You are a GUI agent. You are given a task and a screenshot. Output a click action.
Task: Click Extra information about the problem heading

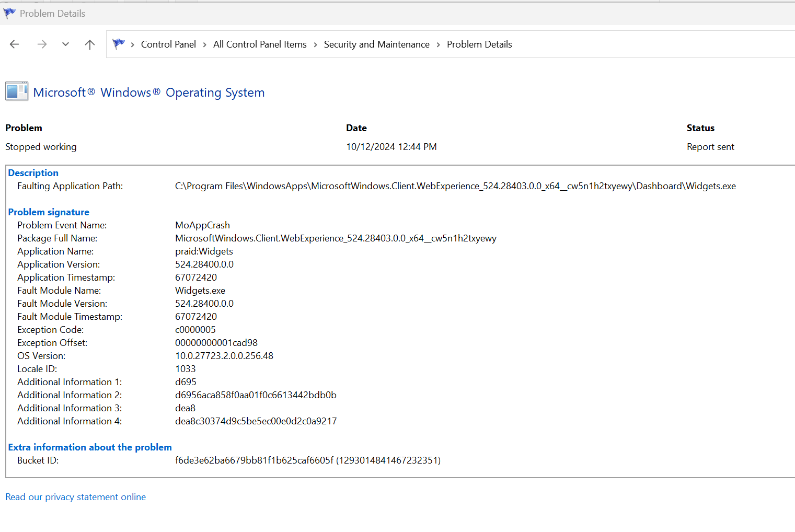coord(90,447)
